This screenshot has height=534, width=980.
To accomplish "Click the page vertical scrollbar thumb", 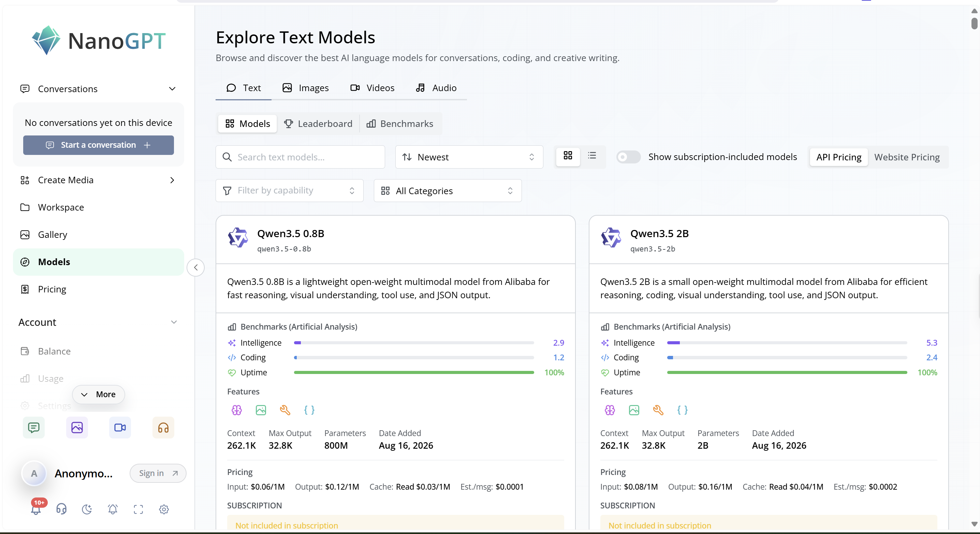I will pyautogui.click(x=974, y=24).
